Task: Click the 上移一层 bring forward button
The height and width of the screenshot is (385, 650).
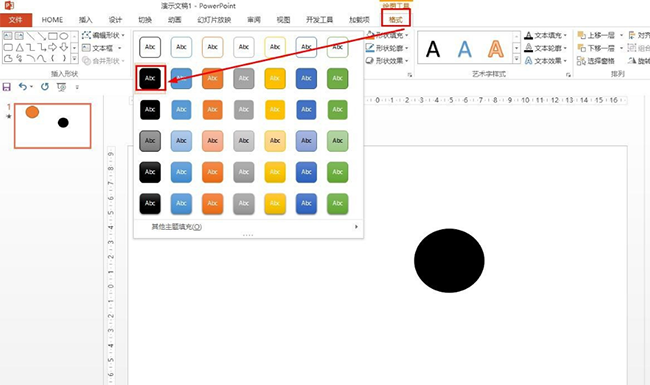Action: [597, 35]
